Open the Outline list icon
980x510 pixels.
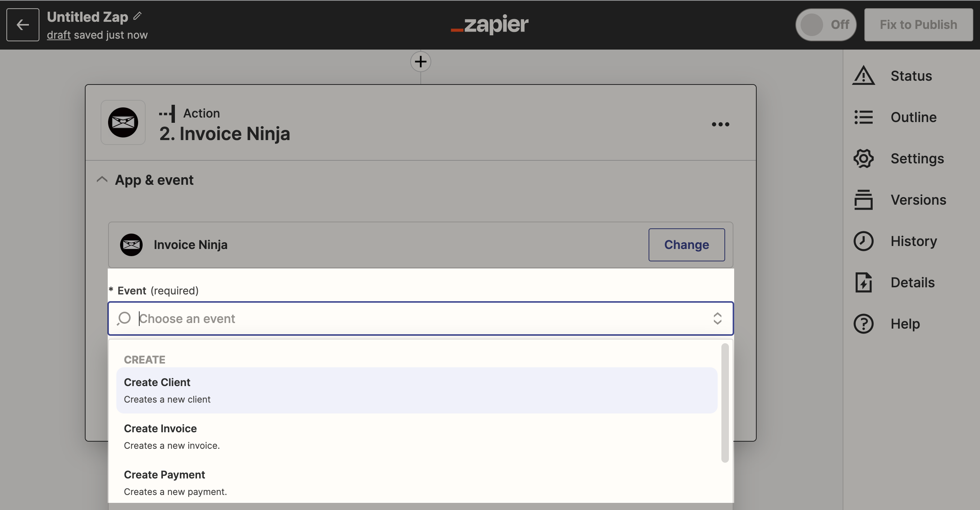pos(863,117)
